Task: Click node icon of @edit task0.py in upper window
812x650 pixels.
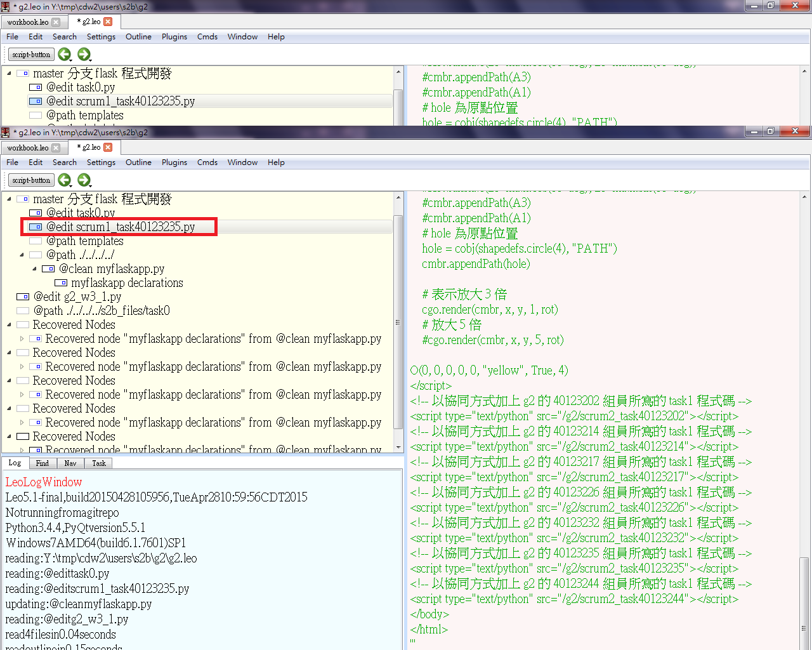Action: pos(36,88)
